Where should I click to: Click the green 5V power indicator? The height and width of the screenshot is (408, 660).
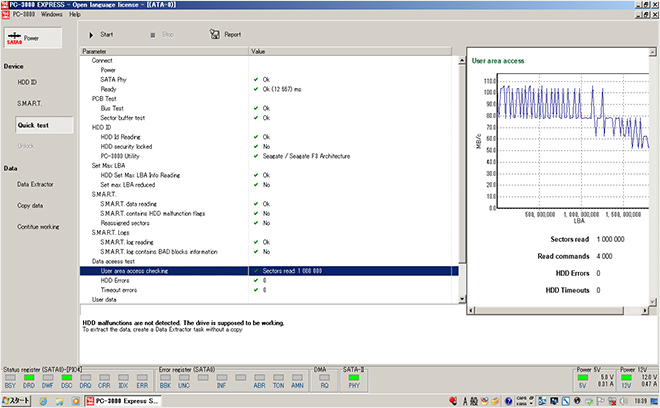pos(583,377)
